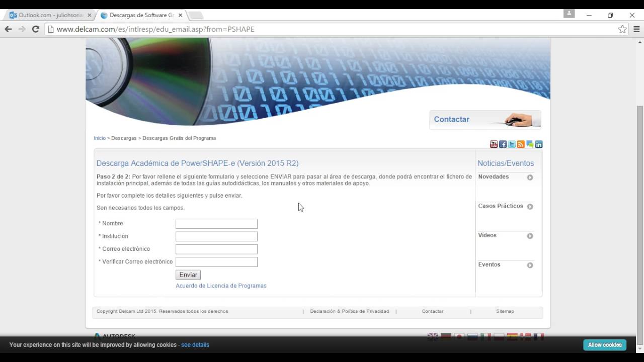Expand Videos with its arrow icon
Image resolution: width=644 pixels, height=362 pixels.
[x=530, y=236]
